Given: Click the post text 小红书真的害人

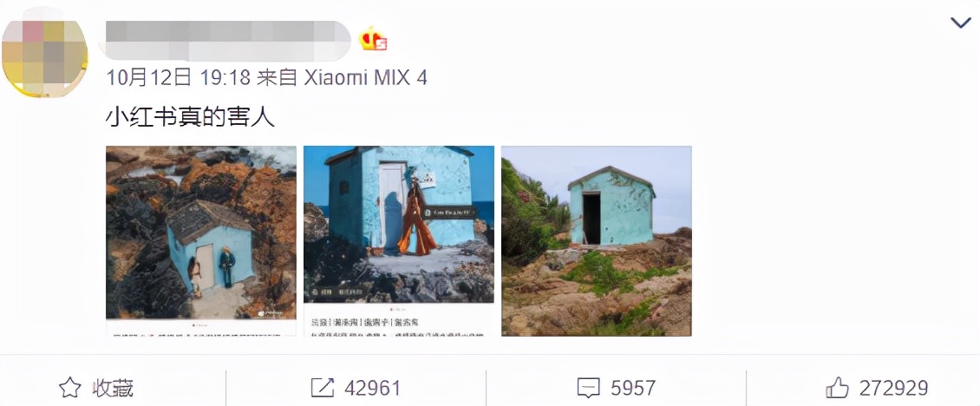Looking at the screenshot, I should click(x=191, y=118).
